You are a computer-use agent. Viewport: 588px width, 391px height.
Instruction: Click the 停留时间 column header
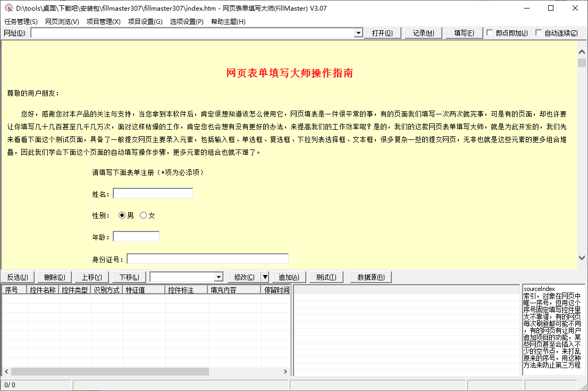[275, 290]
